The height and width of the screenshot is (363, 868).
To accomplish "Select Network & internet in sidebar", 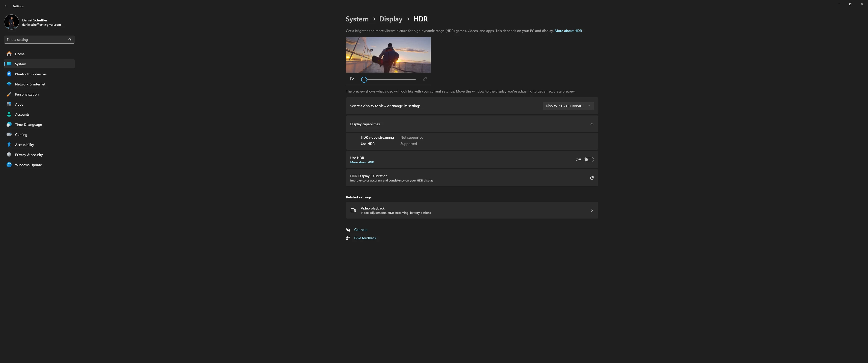I will [30, 84].
